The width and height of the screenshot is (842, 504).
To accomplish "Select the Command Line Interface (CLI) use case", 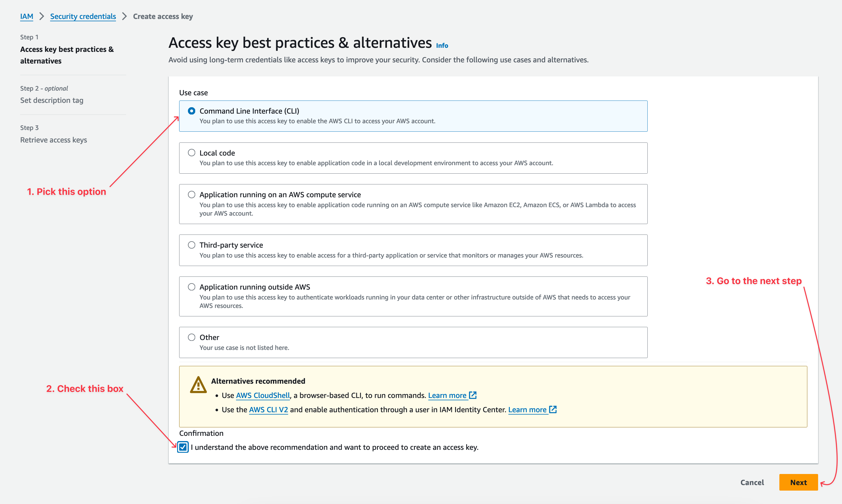I will tap(192, 111).
